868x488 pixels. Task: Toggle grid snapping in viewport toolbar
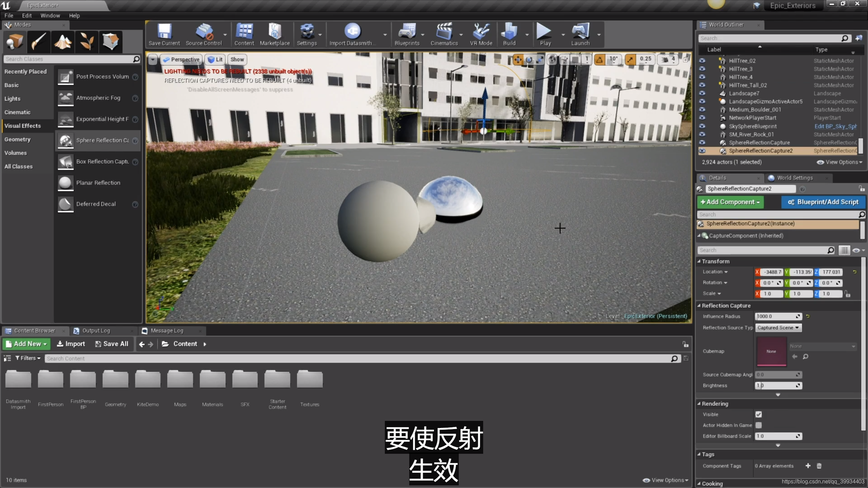pos(575,60)
